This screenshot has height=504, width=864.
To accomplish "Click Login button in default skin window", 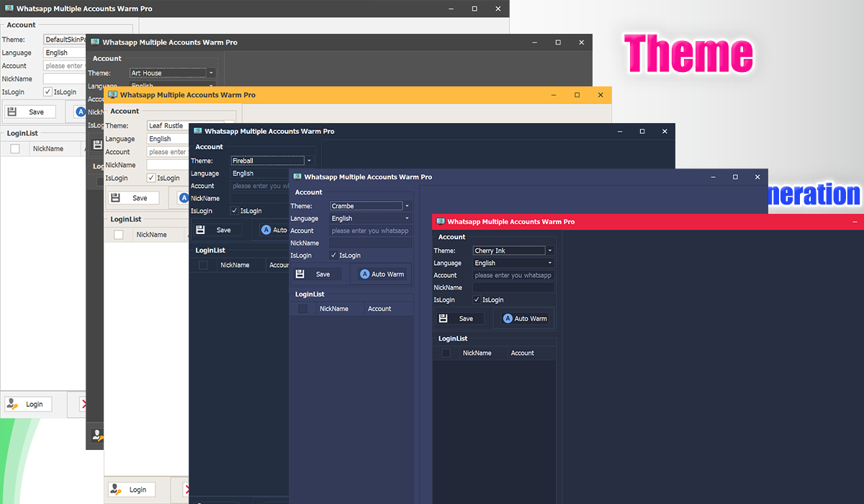I will coord(28,404).
